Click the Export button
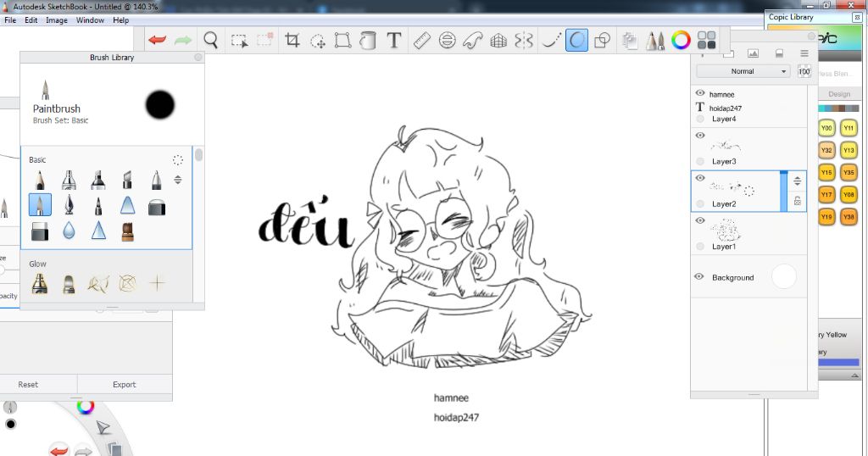Viewport: 868px width, 456px height. click(124, 384)
